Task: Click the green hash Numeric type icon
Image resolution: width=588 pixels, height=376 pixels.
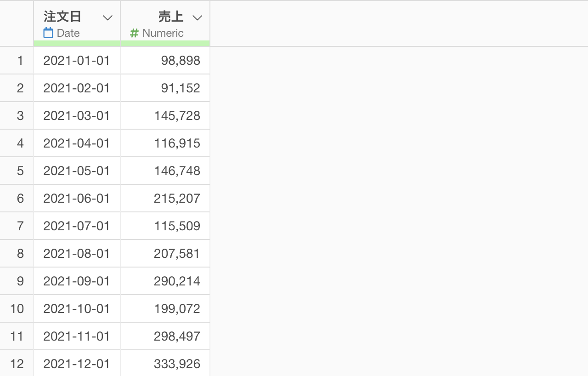Action: coord(134,33)
